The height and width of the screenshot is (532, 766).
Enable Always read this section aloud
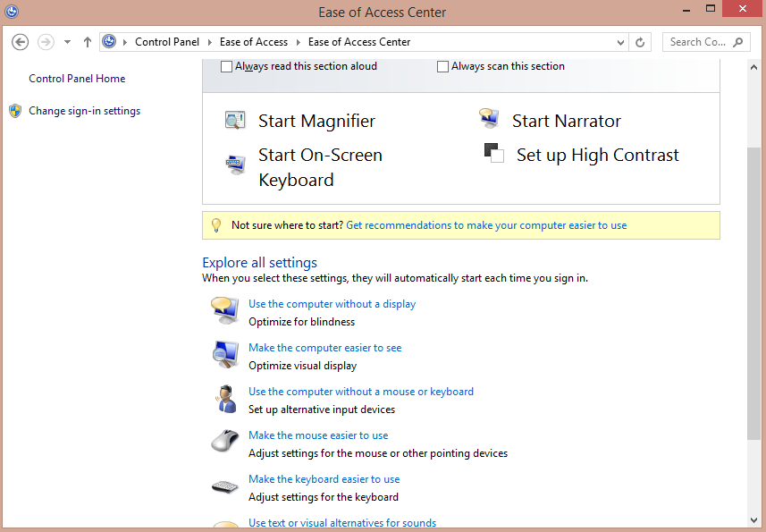(227, 66)
